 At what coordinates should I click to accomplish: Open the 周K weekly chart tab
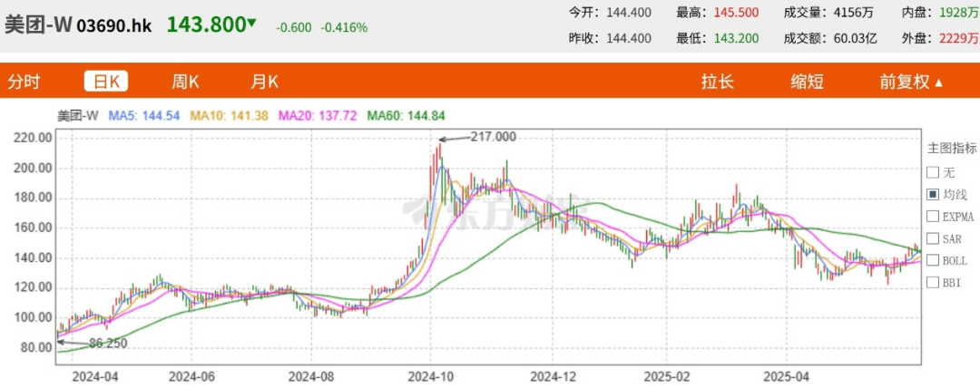point(185,82)
